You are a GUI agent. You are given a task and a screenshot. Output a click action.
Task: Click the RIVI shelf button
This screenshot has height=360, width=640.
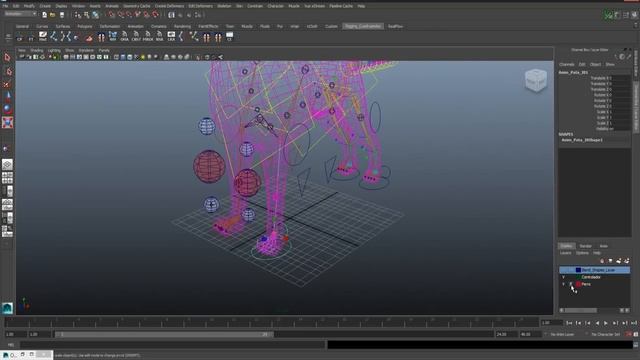tap(113, 37)
